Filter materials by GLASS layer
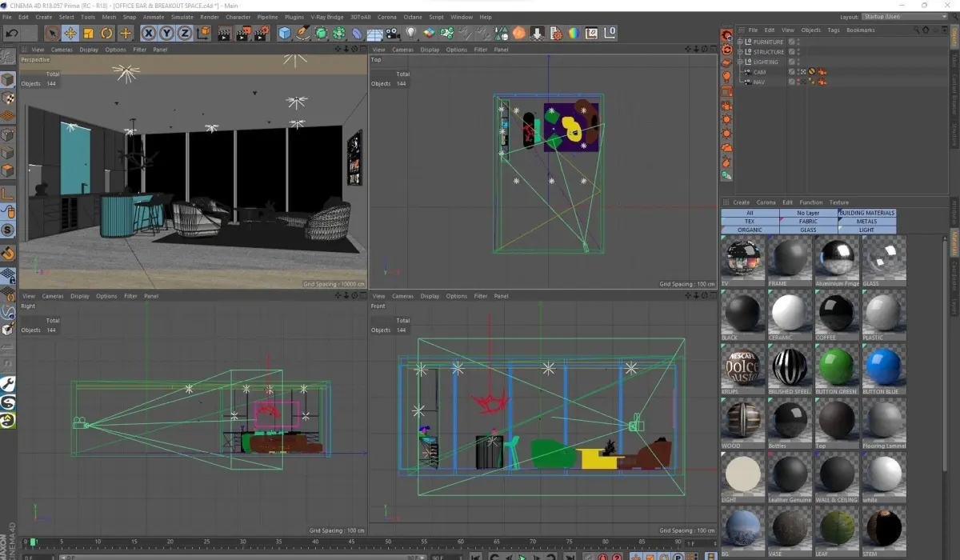Viewport: 960px width, 560px height. coord(808,230)
